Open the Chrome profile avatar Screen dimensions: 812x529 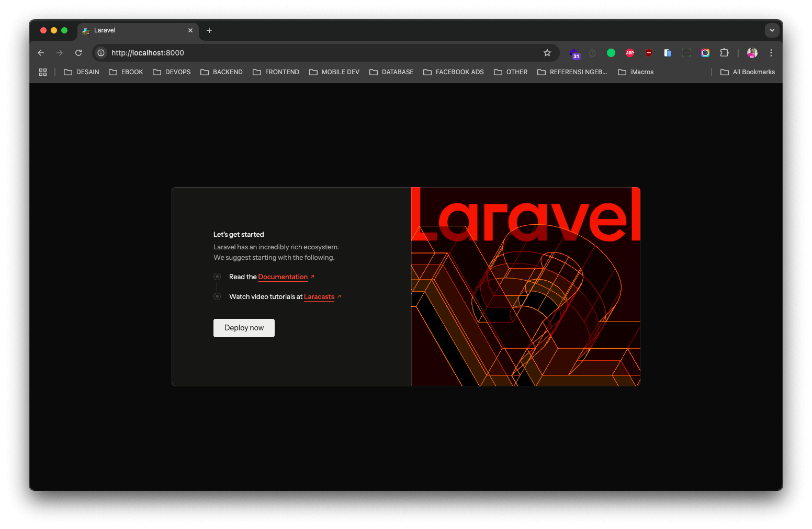click(x=752, y=53)
